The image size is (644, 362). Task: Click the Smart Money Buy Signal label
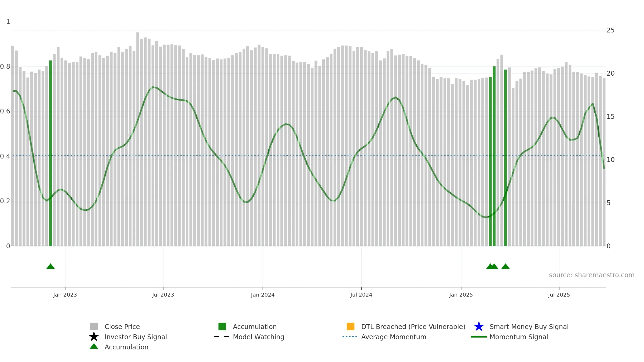pyautogui.click(x=529, y=327)
